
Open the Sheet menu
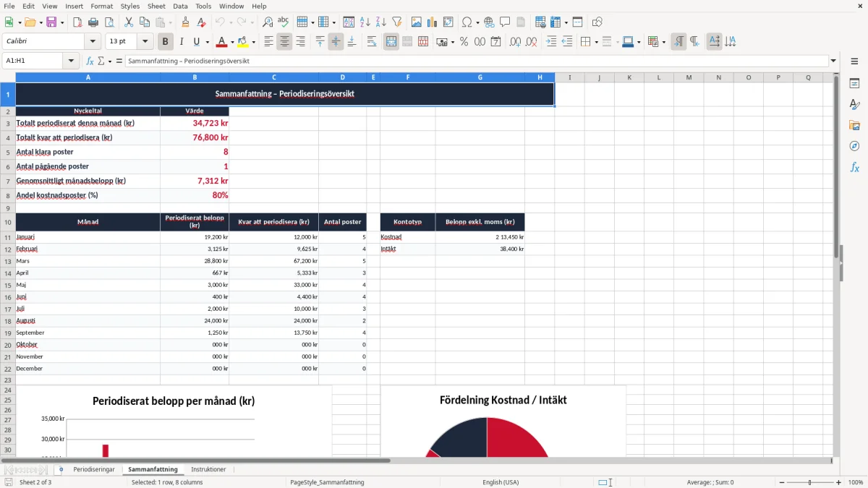pyautogui.click(x=156, y=6)
